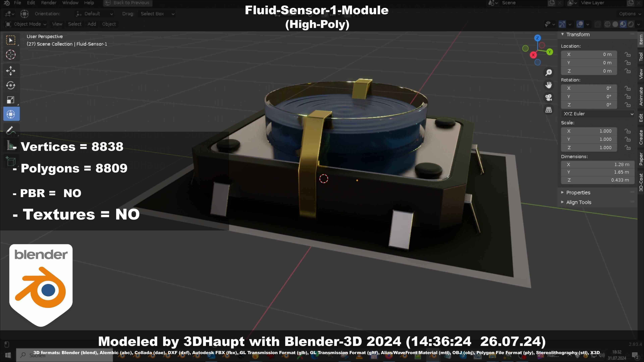This screenshot has height=362, width=644.
Task: Select the Scale tool
Action: [11, 100]
